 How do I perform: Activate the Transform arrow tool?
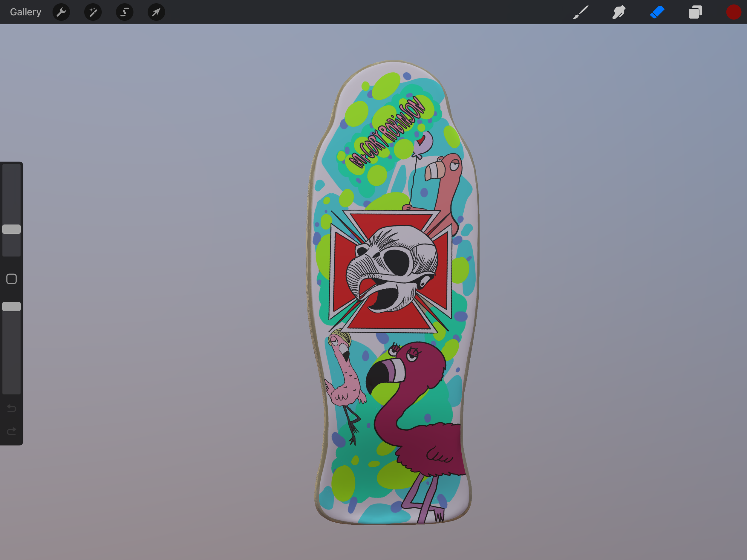pos(156,12)
